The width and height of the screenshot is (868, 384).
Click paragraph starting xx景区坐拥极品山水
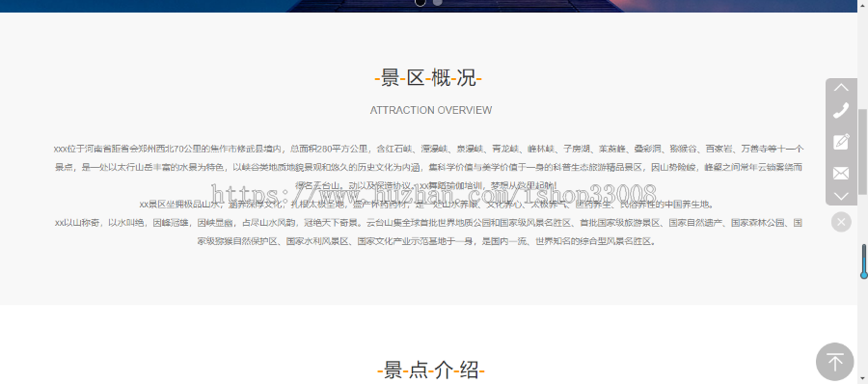[x=427, y=204]
